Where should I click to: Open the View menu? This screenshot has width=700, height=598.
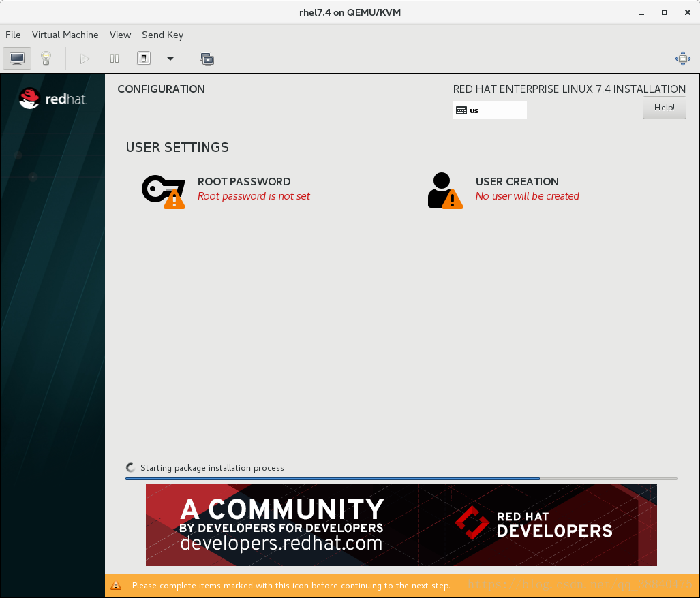[x=120, y=35]
